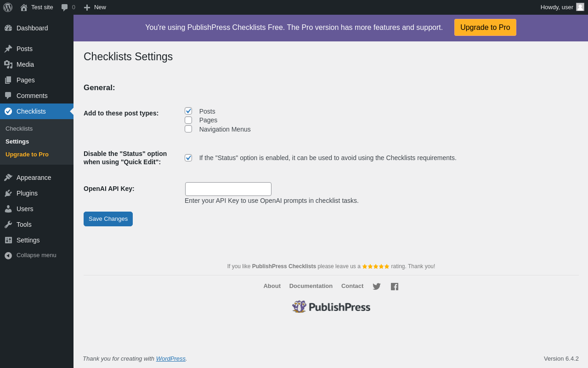Open Plugins menu label
588x368 pixels.
(x=27, y=193)
